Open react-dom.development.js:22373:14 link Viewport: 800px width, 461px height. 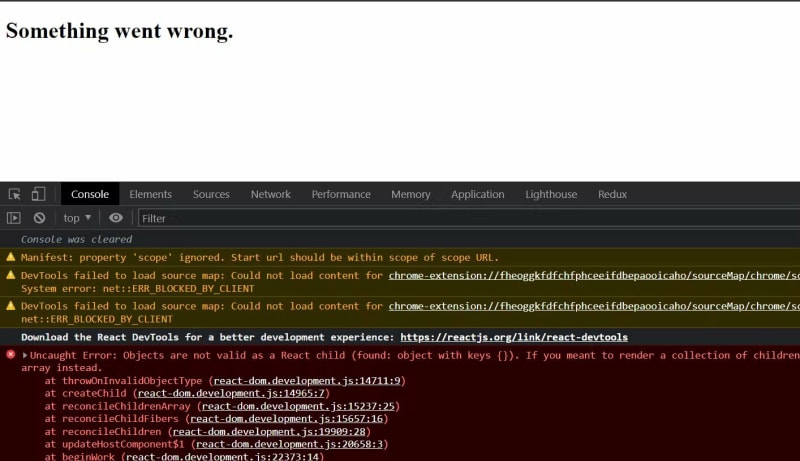222,456
